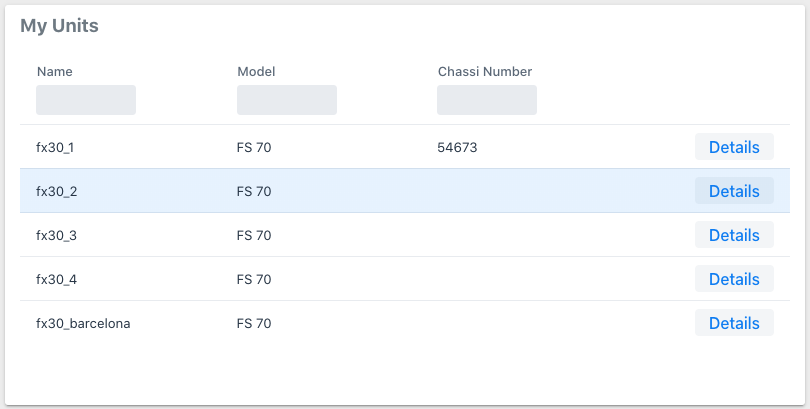
Task: Open Details for fx30_barcelona
Action: 734,323
